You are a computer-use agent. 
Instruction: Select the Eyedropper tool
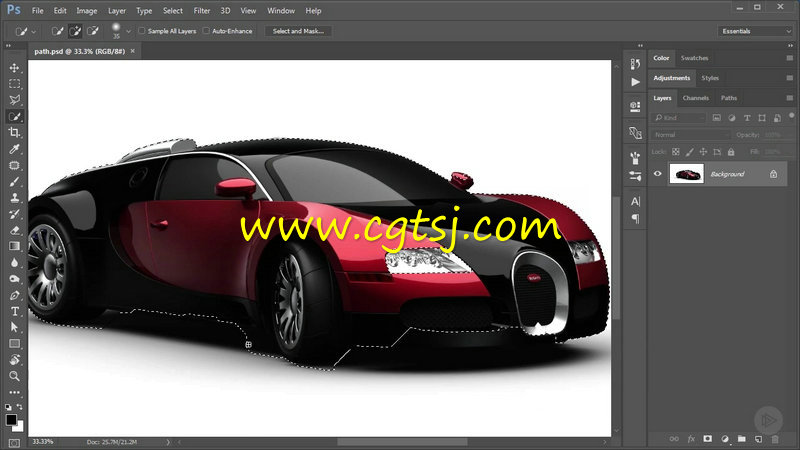[x=14, y=149]
